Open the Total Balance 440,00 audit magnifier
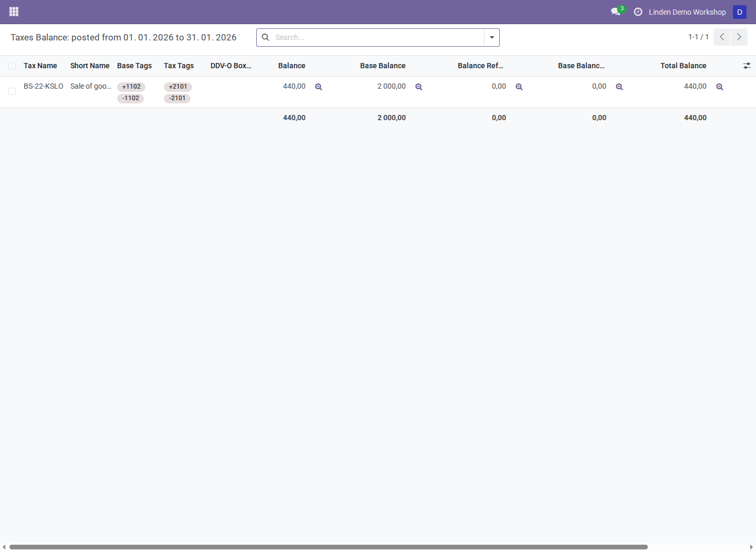The image size is (756, 551). coord(720,87)
